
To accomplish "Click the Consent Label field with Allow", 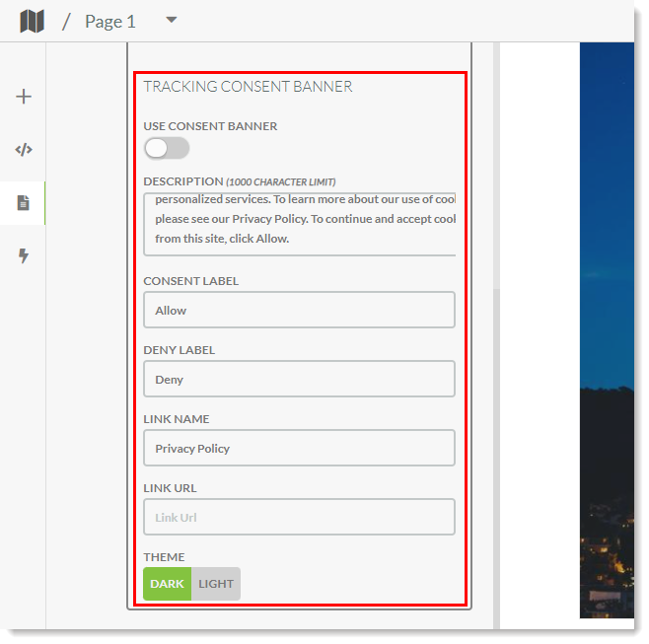I will (299, 310).
